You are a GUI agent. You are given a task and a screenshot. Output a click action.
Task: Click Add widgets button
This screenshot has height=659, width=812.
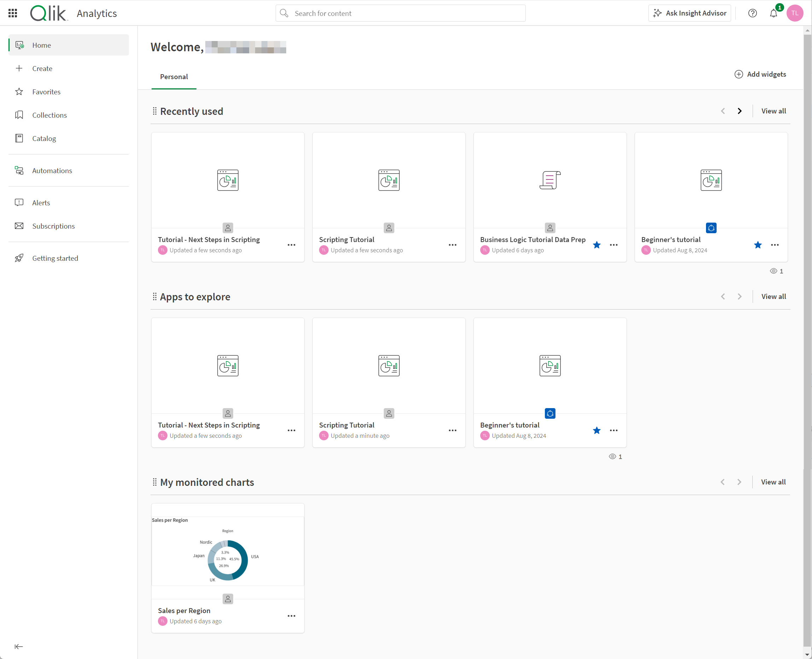click(760, 74)
